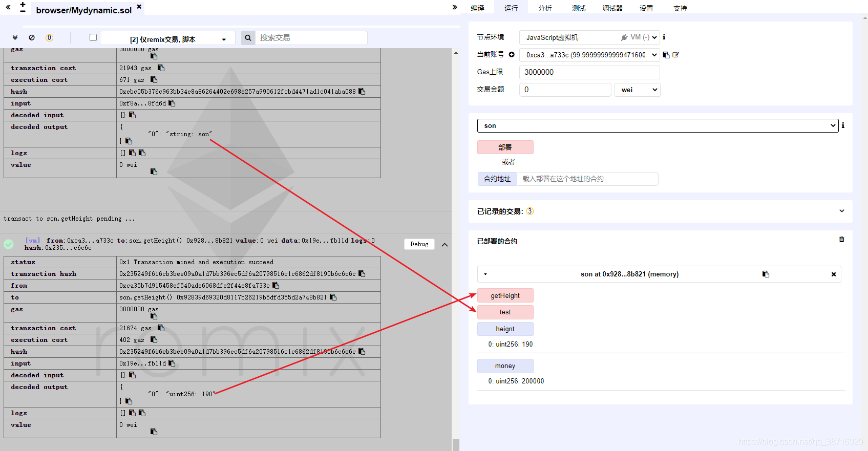Copy the transaction cost 21674 gas
Image resolution: width=868 pixels, height=451 pixels.
(x=161, y=328)
